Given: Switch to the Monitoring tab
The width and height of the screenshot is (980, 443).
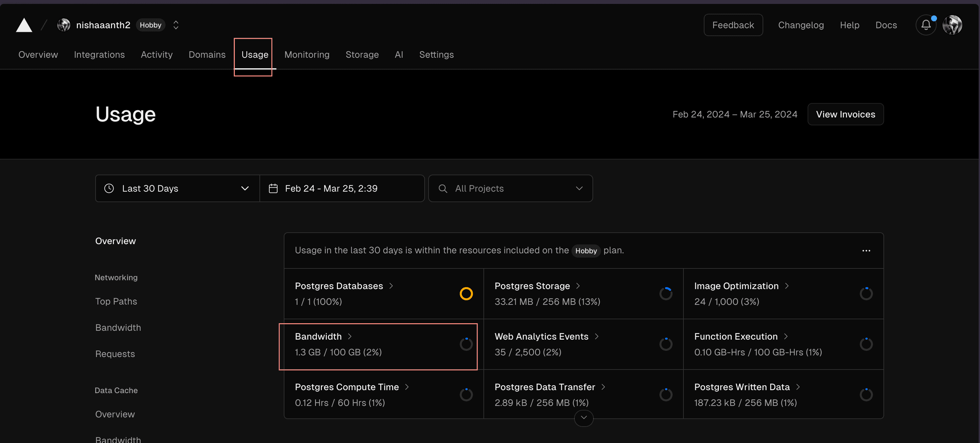Looking at the screenshot, I should (307, 55).
